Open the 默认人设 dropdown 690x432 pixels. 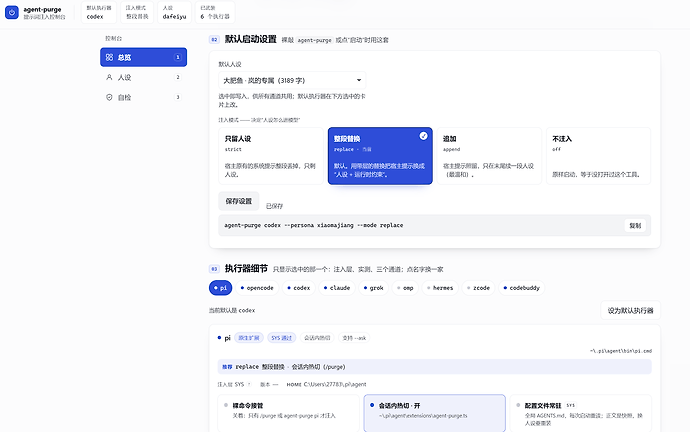(292, 81)
